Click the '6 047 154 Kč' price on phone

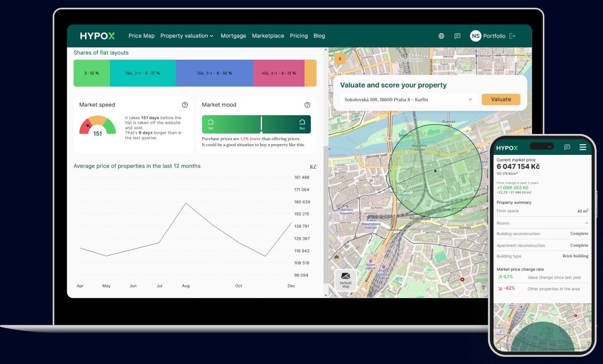[x=518, y=166]
